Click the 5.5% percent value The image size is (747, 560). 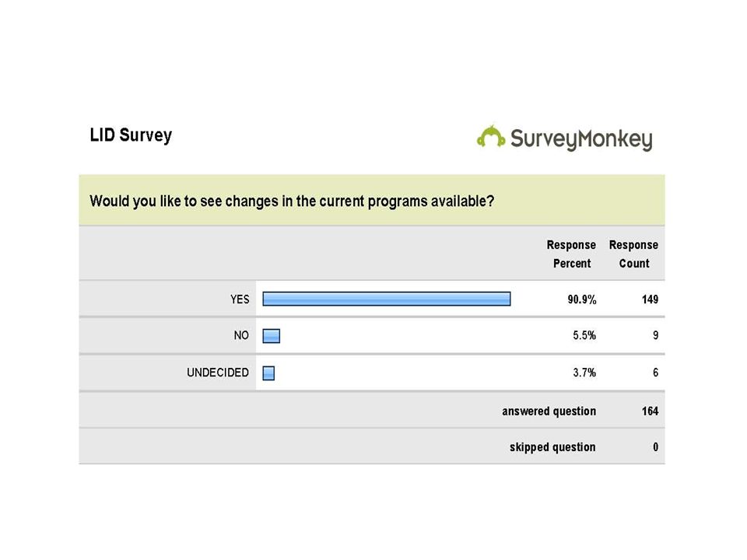point(584,335)
